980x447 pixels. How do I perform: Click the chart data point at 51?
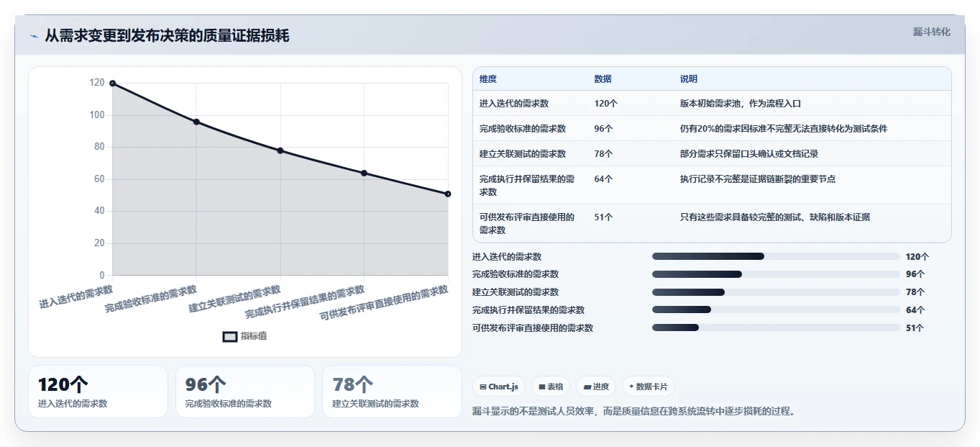click(x=448, y=194)
